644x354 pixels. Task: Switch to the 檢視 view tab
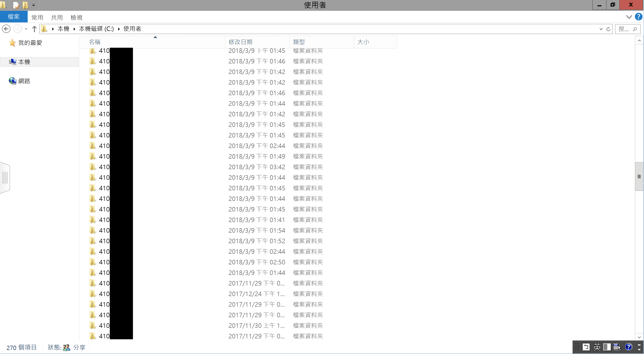76,17
